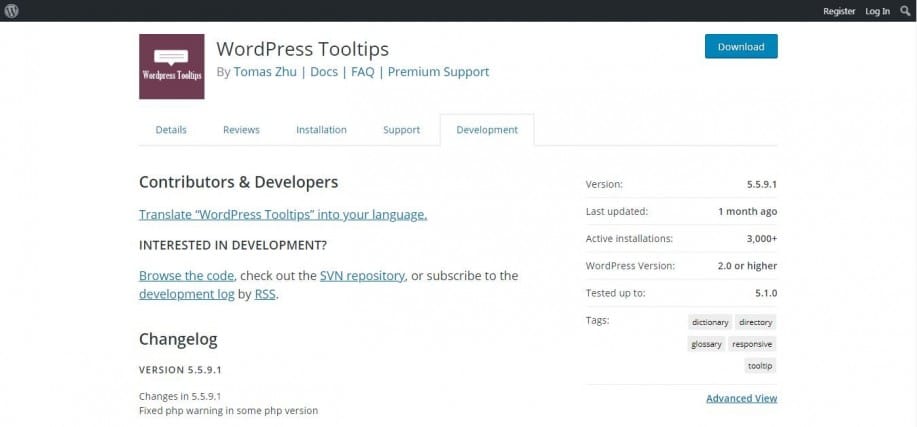Screen dimensions: 917x427
Task: Open the RSS link
Action: pos(265,294)
